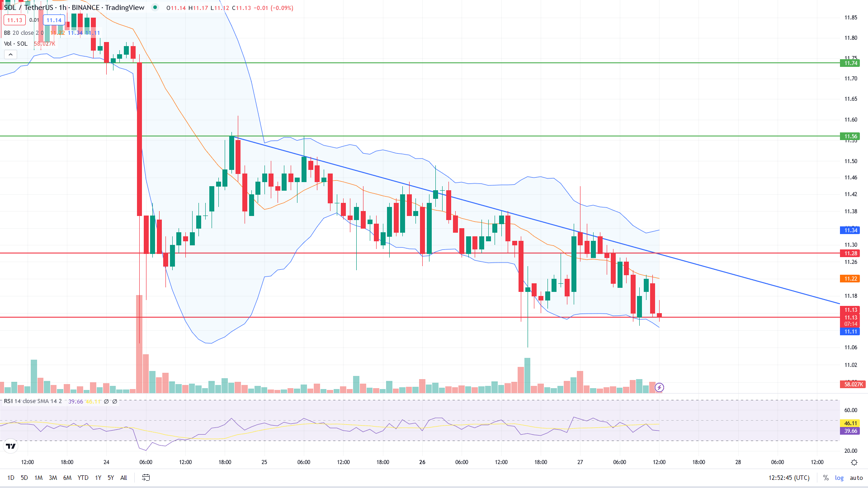Click the yellow 46.11 RSI-MA label

coord(850,423)
